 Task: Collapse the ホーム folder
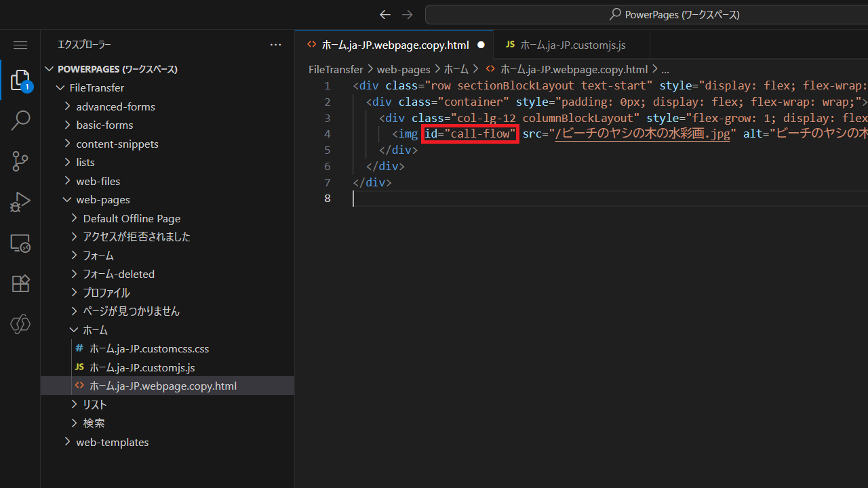pyautogui.click(x=95, y=330)
